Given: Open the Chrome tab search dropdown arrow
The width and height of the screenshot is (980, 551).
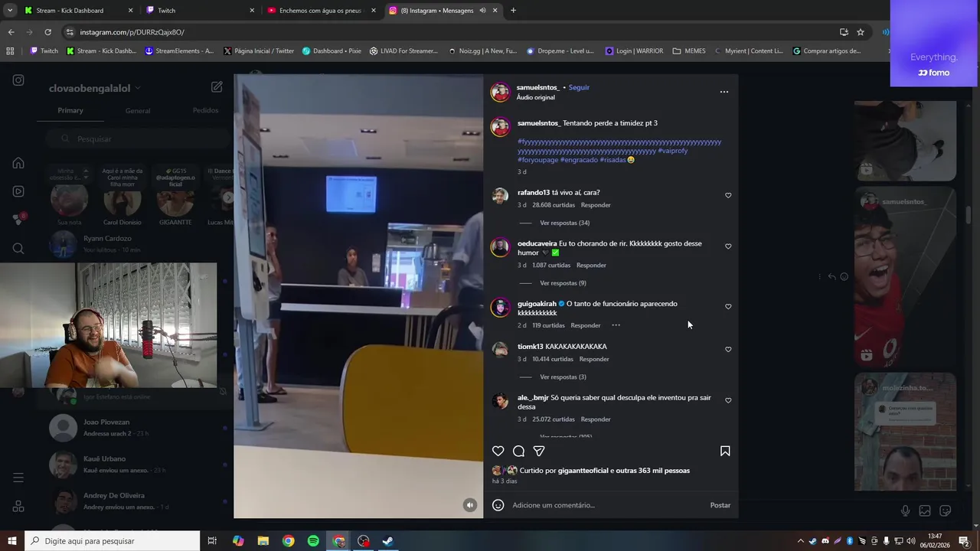Looking at the screenshot, I should [x=10, y=10].
